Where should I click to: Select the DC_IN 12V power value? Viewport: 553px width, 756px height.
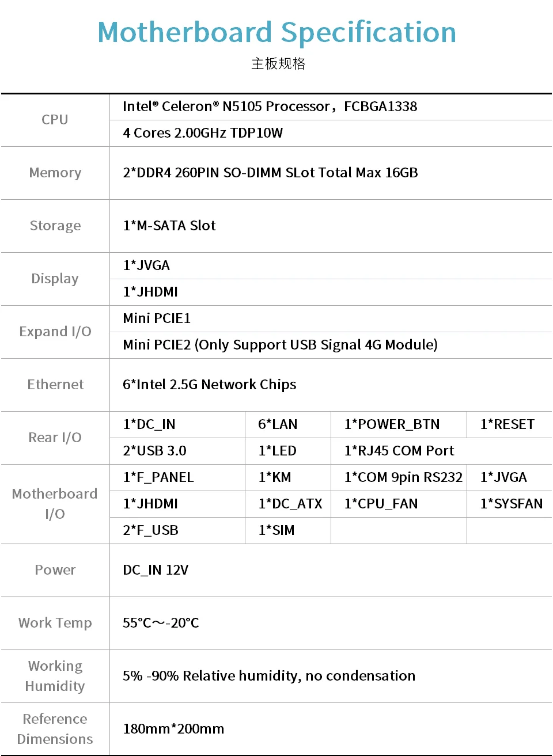156,570
